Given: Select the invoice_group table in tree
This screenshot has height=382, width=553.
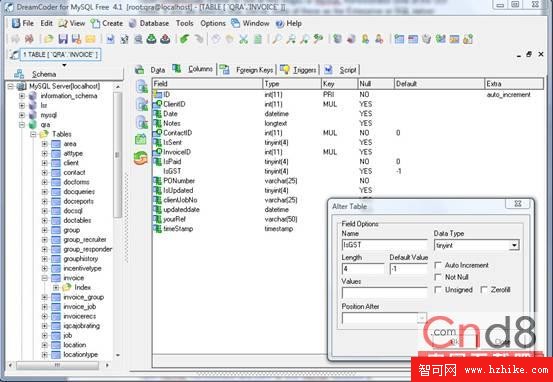Looking at the screenshot, I should pos(84,297).
